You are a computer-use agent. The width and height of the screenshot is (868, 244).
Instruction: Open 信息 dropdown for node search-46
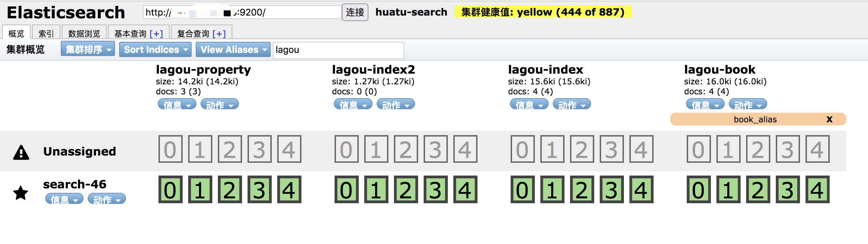pos(64,199)
